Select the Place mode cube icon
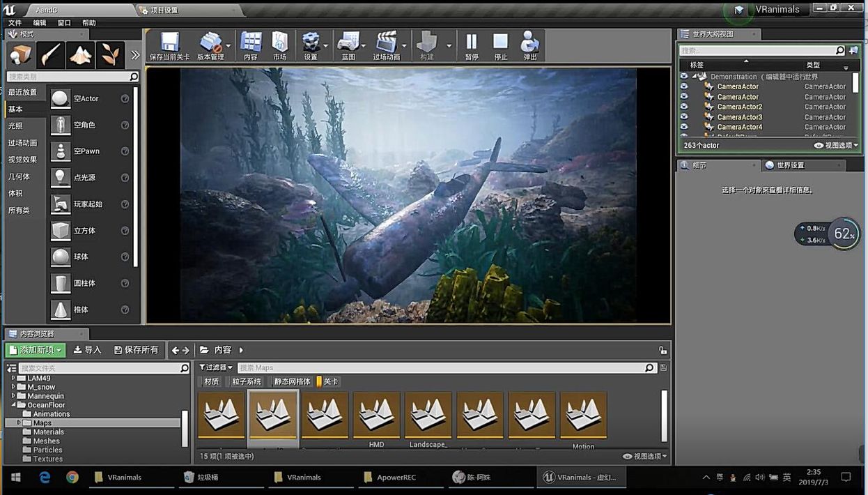 click(x=21, y=55)
